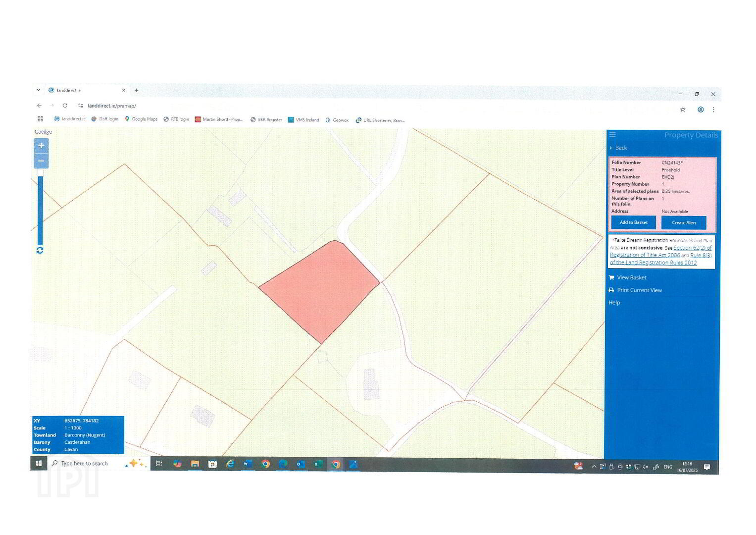The height and width of the screenshot is (535, 756).
Task: Reload the landdirect.ie page
Action: (x=65, y=106)
